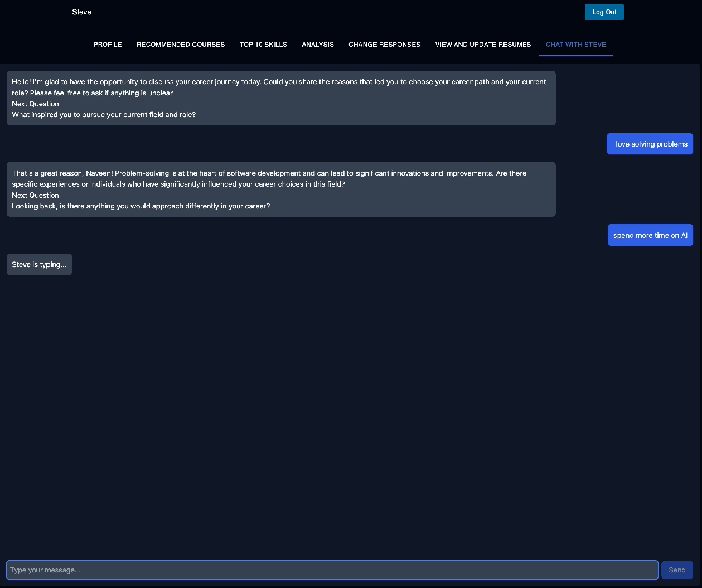Click the 'Looking back, is there anything' question
This screenshot has width=702, height=588.
pyautogui.click(x=141, y=206)
